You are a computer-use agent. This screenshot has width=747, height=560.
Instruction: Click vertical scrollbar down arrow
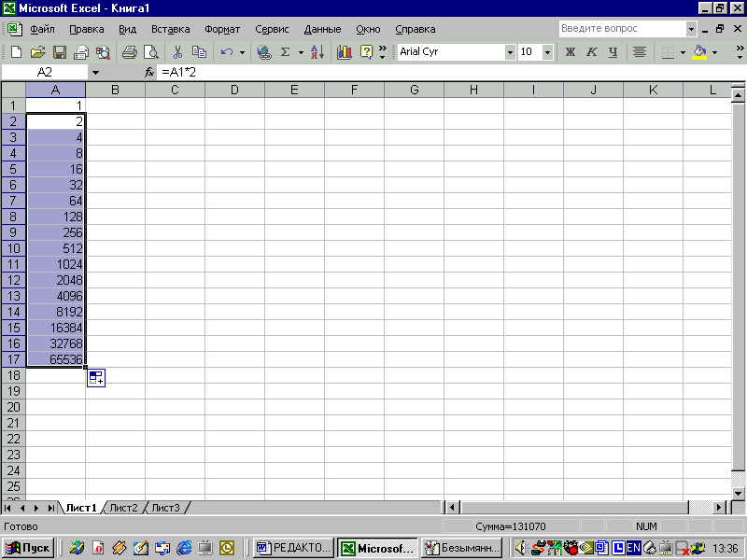click(738, 494)
